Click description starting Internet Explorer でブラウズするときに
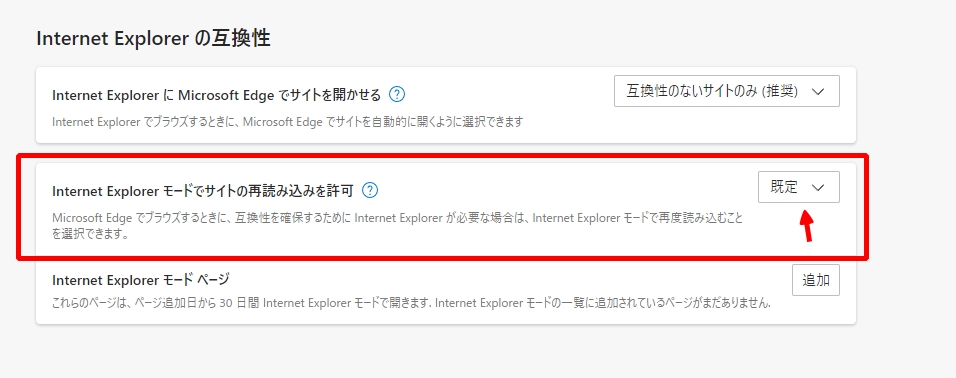The height and width of the screenshot is (378, 956). coord(288,121)
